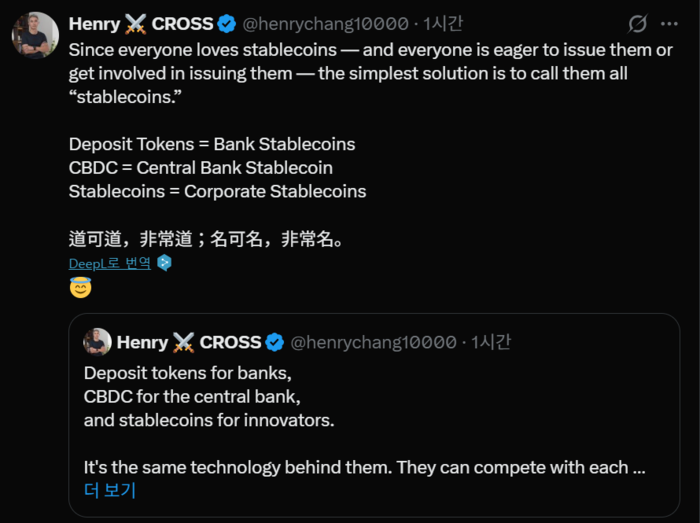Click the blue verified badge on the main tweet

pyautogui.click(x=228, y=24)
